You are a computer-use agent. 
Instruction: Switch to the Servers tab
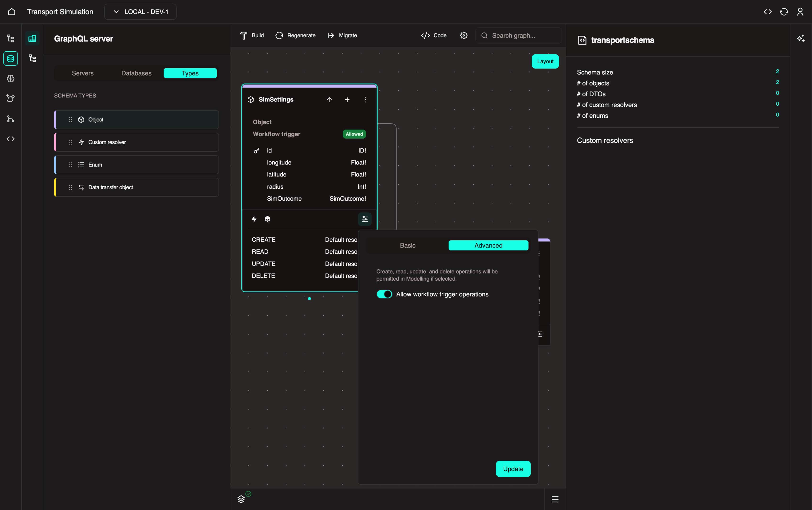point(83,73)
